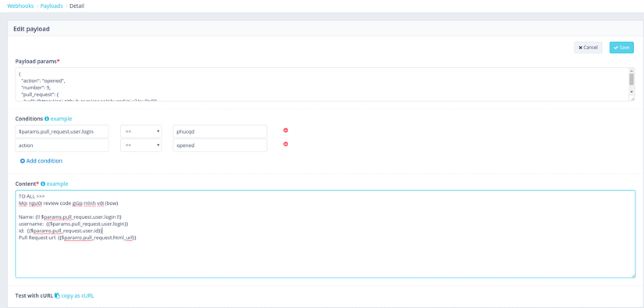The height and width of the screenshot is (308, 644).
Task: Click the info icon next to Conditions
Action: point(47,119)
